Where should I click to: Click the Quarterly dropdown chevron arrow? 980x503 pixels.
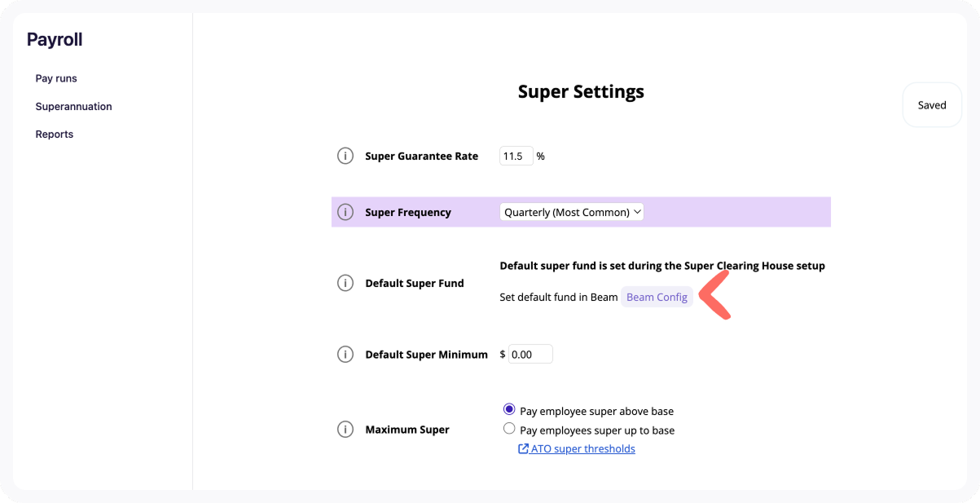pos(637,212)
